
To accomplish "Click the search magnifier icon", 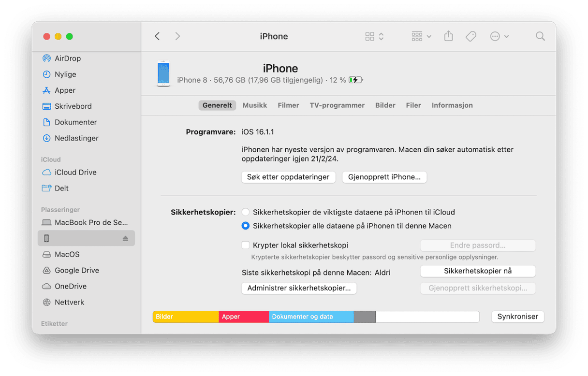I will (x=540, y=36).
